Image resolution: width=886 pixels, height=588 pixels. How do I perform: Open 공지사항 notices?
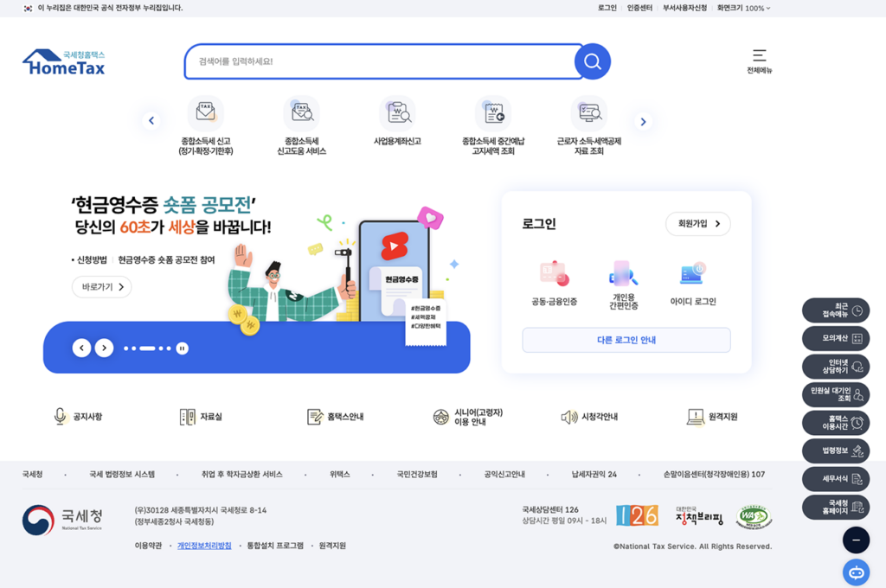(78, 417)
